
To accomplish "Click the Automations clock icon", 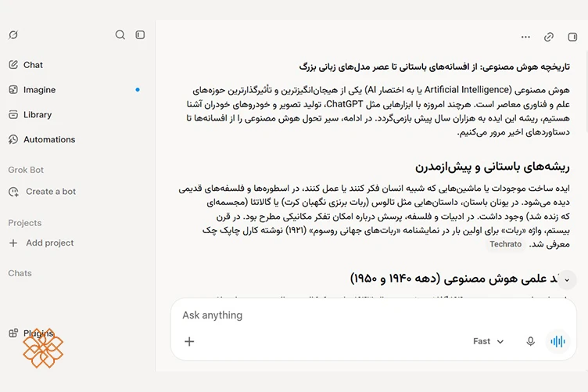I will pos(13,139).
